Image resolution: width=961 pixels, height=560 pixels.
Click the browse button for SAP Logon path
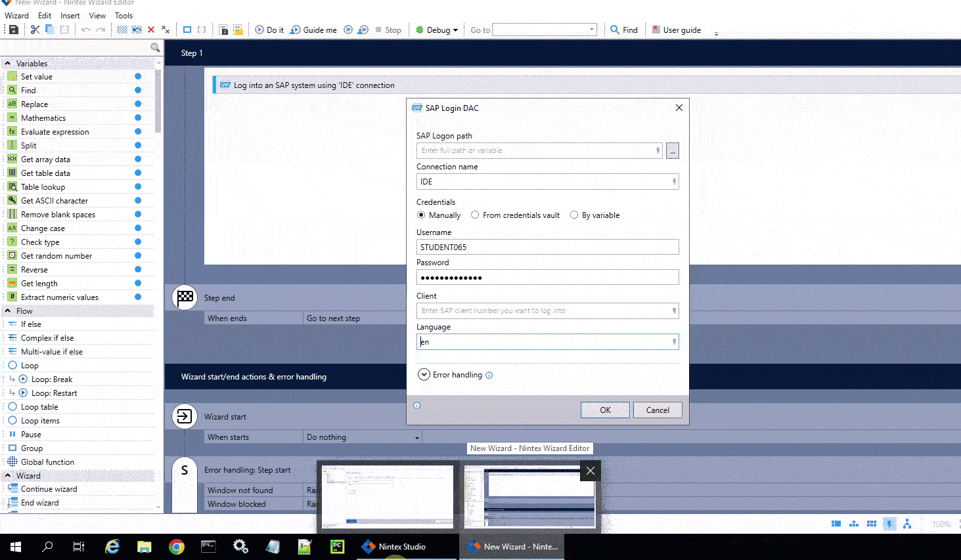click(x=672, y=151)
